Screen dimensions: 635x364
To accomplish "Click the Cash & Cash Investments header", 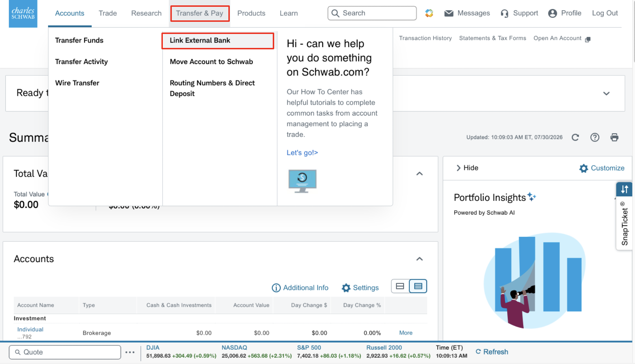I will coord(179,305).
